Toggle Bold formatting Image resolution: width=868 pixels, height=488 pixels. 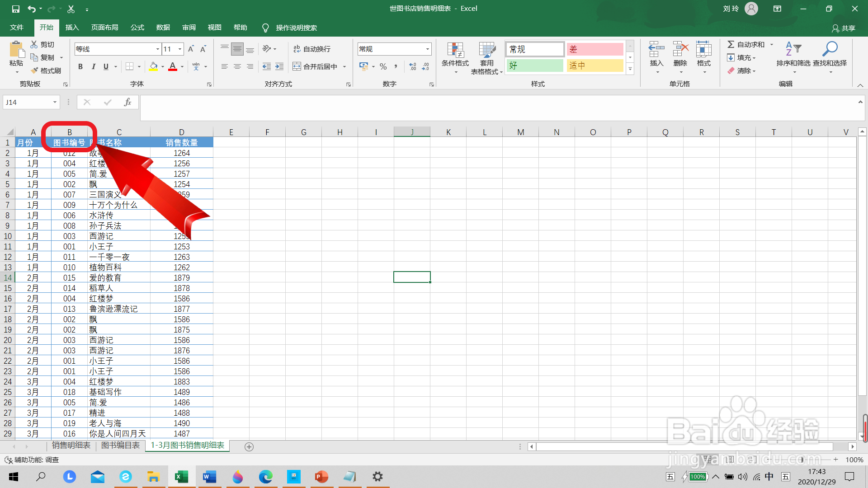[80, 66]
